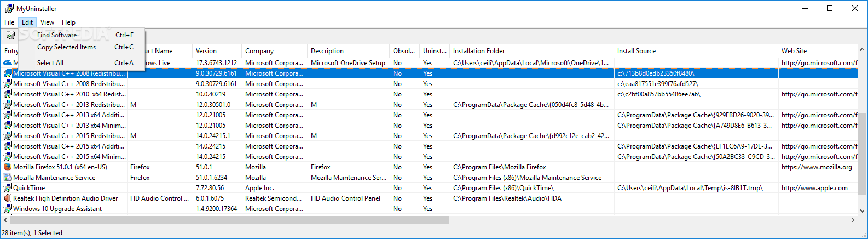Click the icon beside Visual C++ 2013 Redistribu entry
This screenshot has width=868, height=239.
[8, 105]
